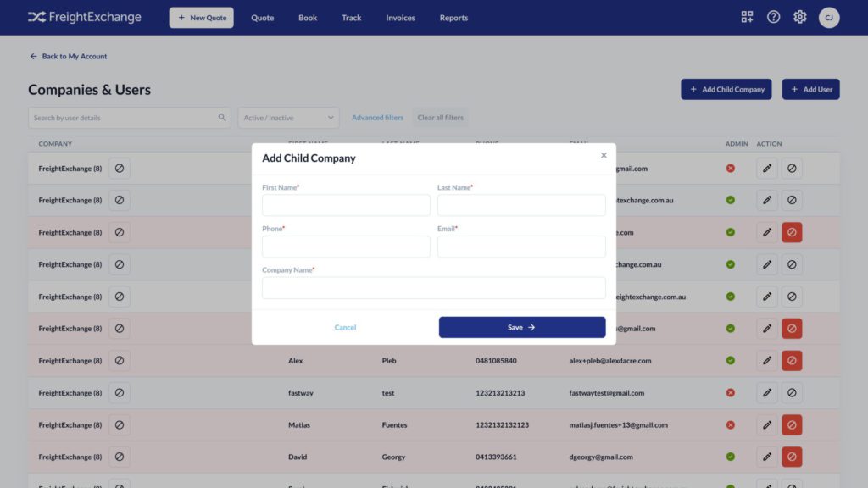This screenshot has width=868, height=488.
Task: Open the Quote menu
Action: click(263, 18)
